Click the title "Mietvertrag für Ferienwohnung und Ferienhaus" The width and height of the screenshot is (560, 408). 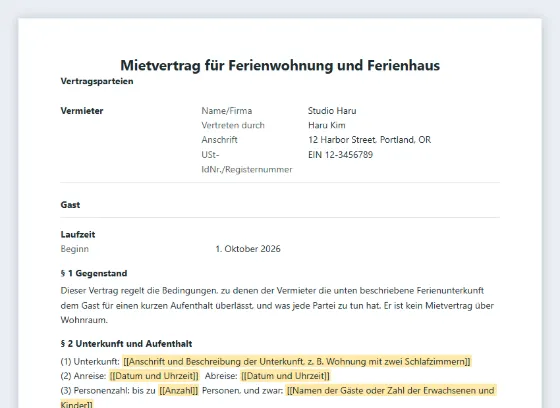[x=280, y=65]
